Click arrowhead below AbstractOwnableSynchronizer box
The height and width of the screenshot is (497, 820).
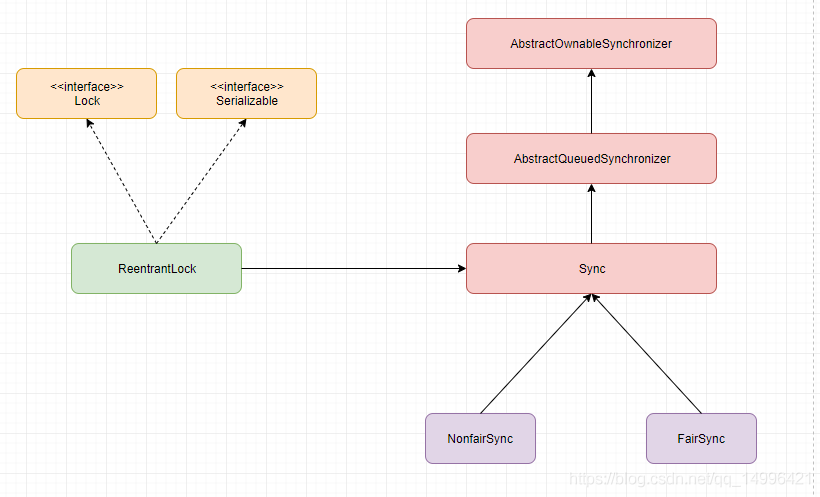pyautogui.click(x=591, y=73)
